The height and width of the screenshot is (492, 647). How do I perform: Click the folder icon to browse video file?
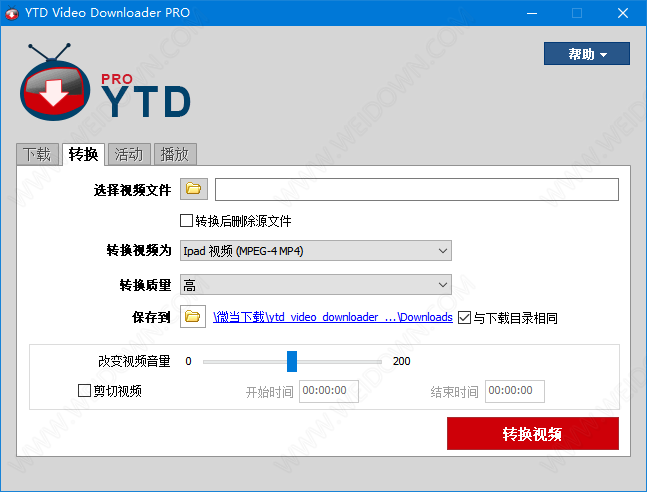[x=193, y=189]
